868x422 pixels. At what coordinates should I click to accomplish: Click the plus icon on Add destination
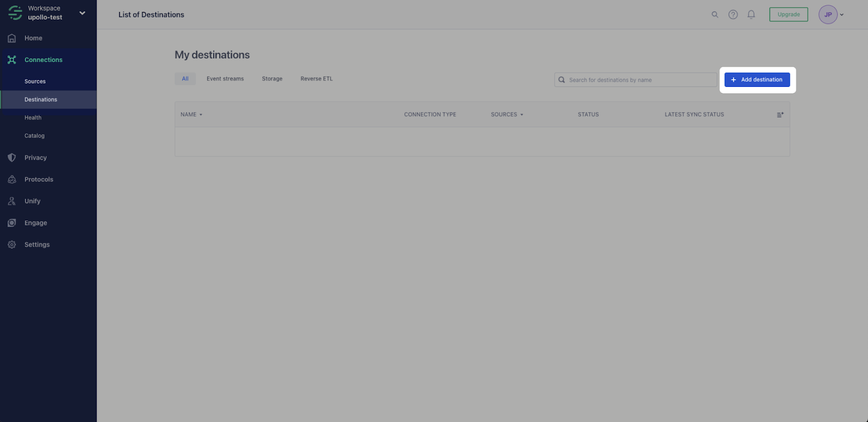coord(733,80)
